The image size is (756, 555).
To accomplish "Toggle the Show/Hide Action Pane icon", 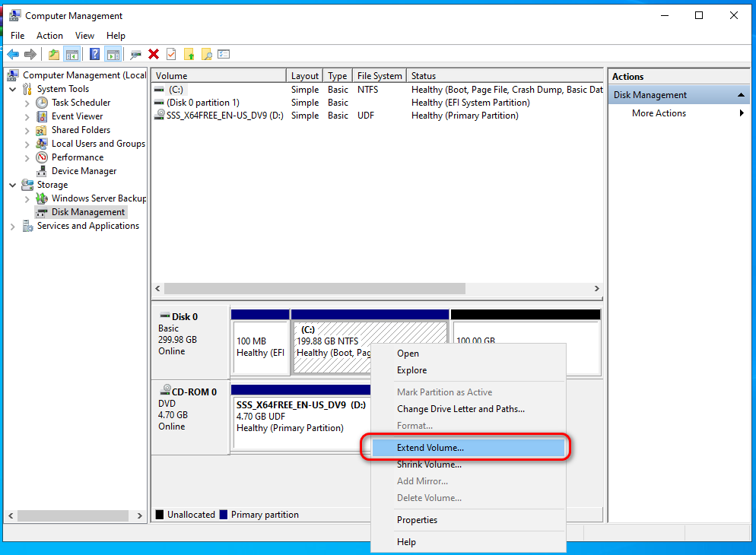I will click(113, 54).
